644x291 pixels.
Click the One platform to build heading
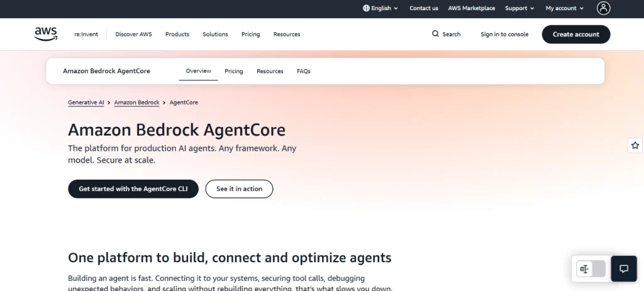pyautogui.click(x=230, y=258)
